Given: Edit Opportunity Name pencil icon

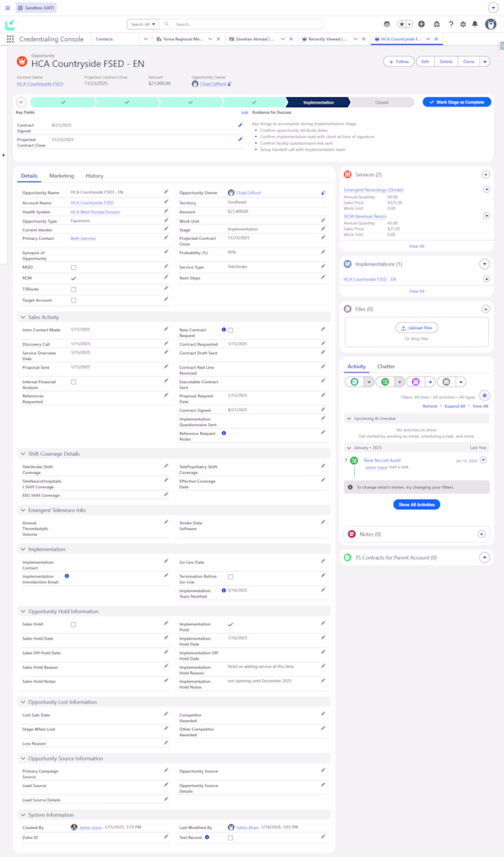Looking at the screenshot, I should 166,192.
